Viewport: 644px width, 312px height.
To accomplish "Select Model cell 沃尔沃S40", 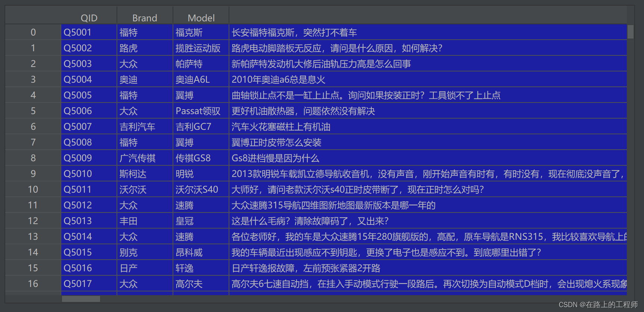I will [201, 190].
